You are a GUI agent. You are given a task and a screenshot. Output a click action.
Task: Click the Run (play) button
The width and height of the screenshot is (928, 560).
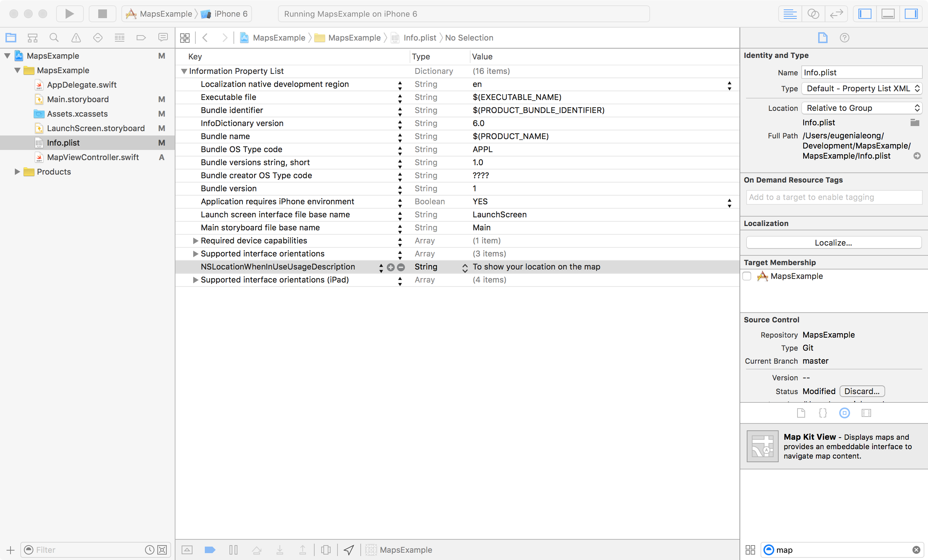70,14
